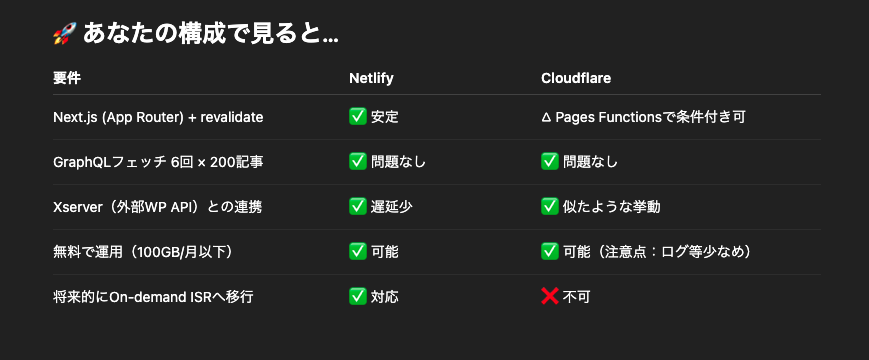Screen dimensions: 869x360
Task: Select the Xserver（外部WP API）との連携 cell
Action: [x=157, y=207]
